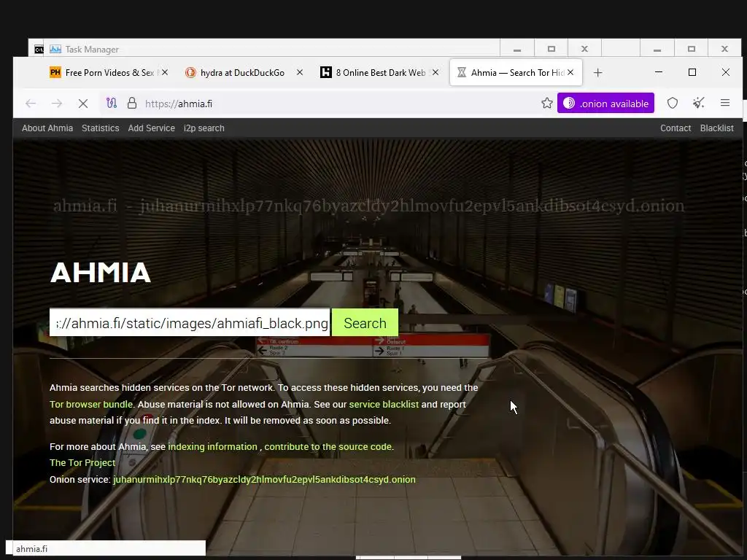Image resolution: width=747 pixels, height=560 pixels.
Task: Close the 8 Online Best Dark Web tab
Action: pyautogui.click(x=436, y=72)
